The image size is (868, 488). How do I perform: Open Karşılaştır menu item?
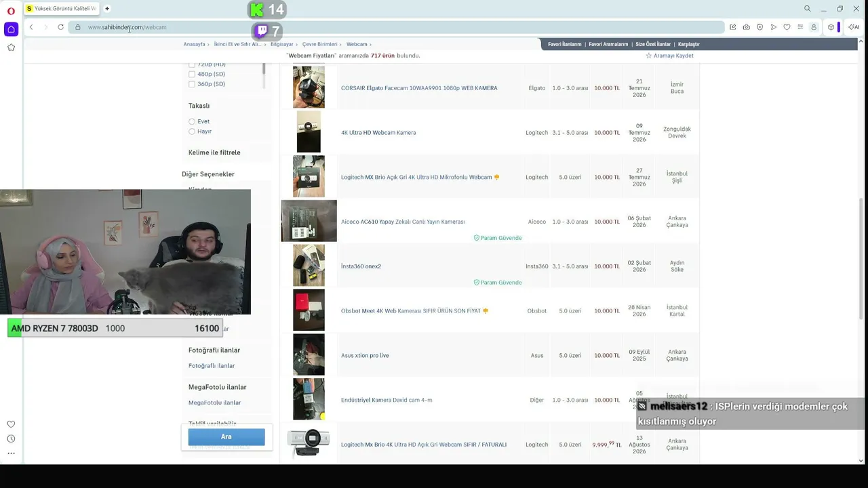[x=689, y=44]
